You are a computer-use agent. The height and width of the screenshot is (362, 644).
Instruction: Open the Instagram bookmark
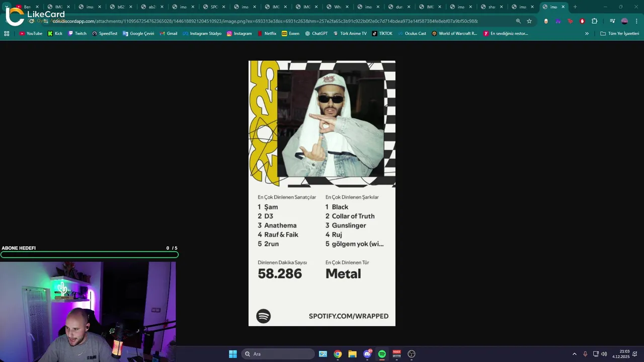point(239,34)
